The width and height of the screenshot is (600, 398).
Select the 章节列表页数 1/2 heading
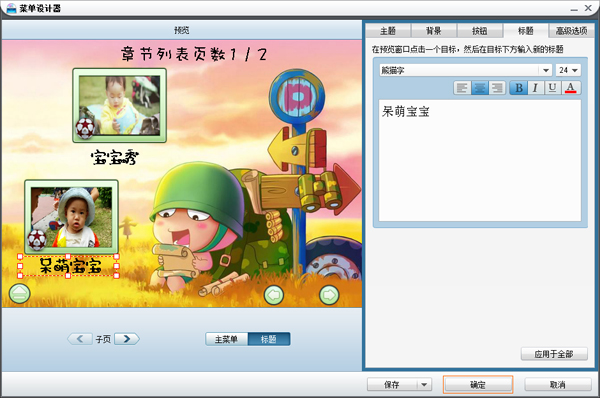click(194, 54)
